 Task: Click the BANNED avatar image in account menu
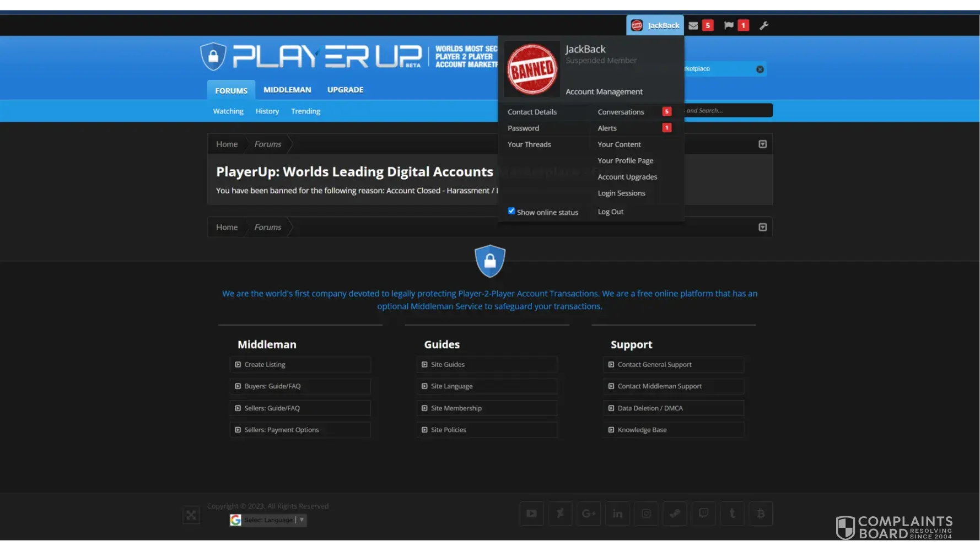(532, 69)
